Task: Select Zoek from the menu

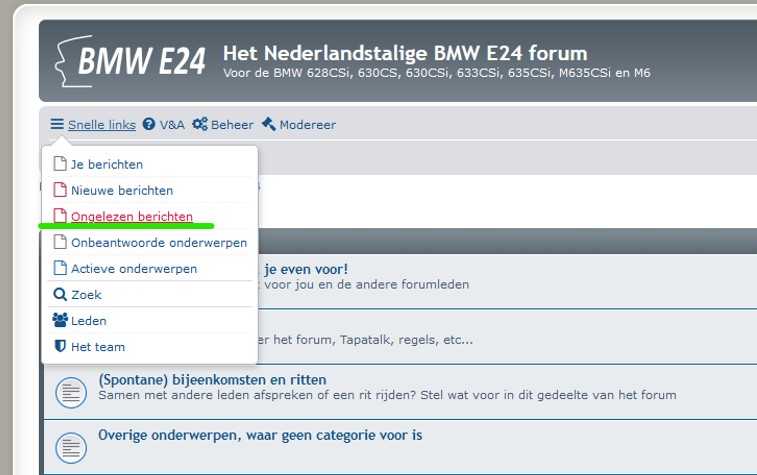Action: [86, 294]
